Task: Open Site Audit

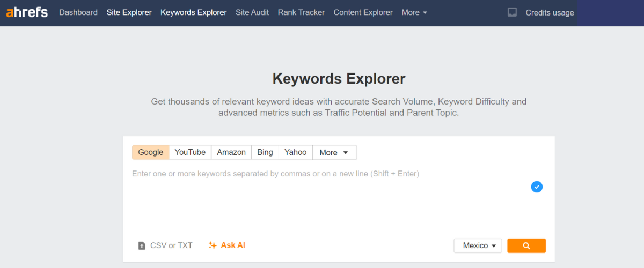Action: 252,12
